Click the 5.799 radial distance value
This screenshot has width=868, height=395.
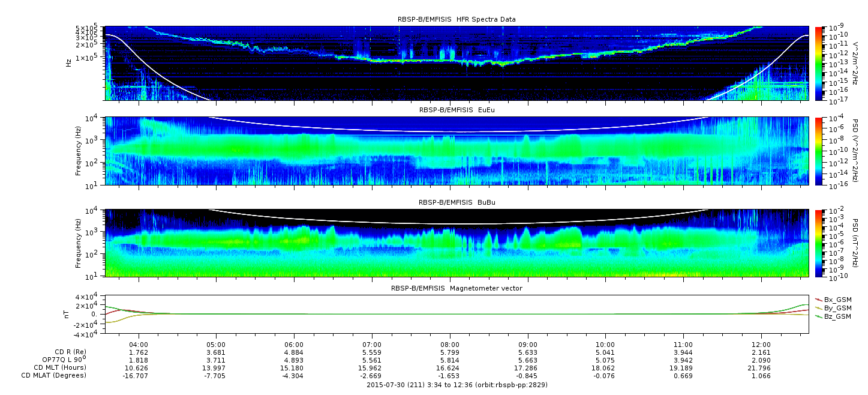[449, 352]
